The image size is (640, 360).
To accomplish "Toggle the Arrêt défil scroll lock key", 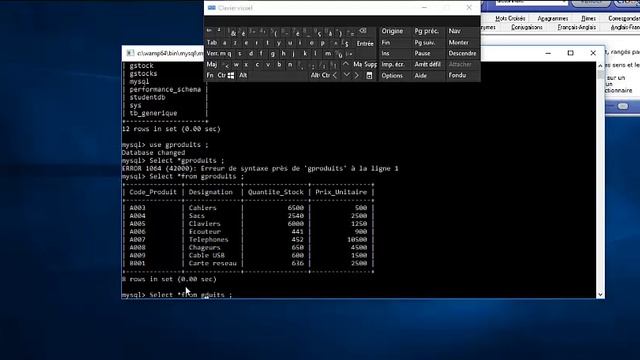I will (428, 64).
